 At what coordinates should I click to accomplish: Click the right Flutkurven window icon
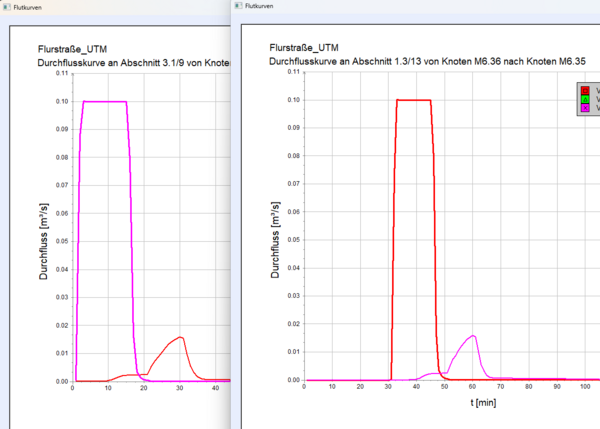pyautogui.click(x=237, y=5)
